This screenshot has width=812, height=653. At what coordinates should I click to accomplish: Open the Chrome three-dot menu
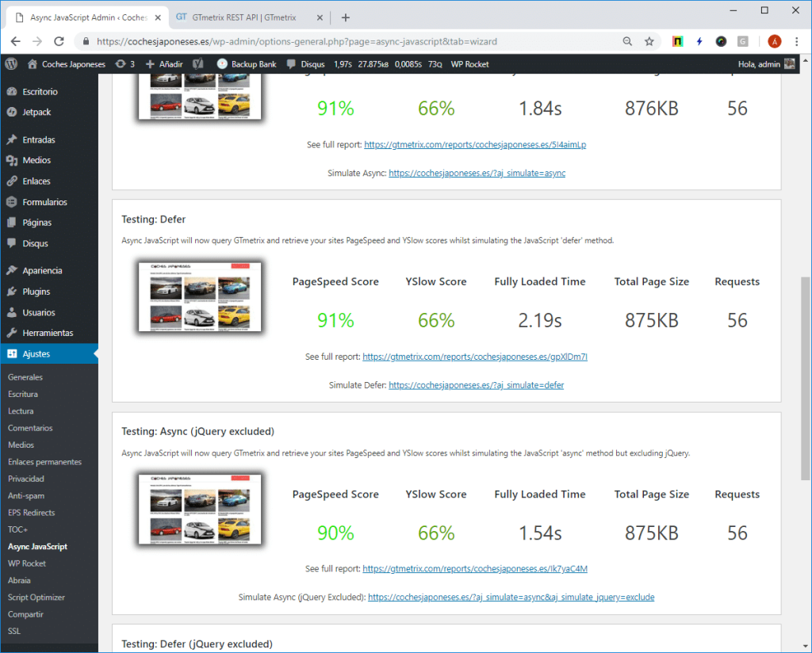(795, 40)
